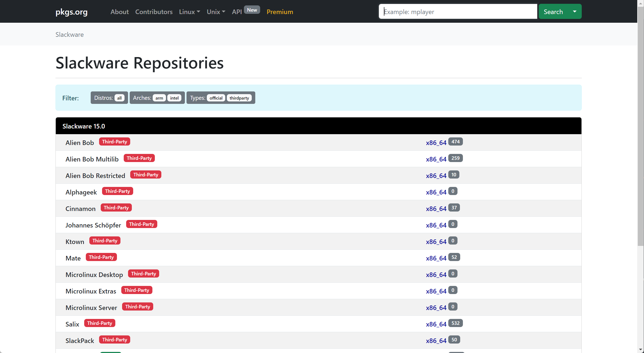Open Cinnamon x86_64 repository link
The width and height of the screenshot is (644, 353).
click(x=436, y=209)
